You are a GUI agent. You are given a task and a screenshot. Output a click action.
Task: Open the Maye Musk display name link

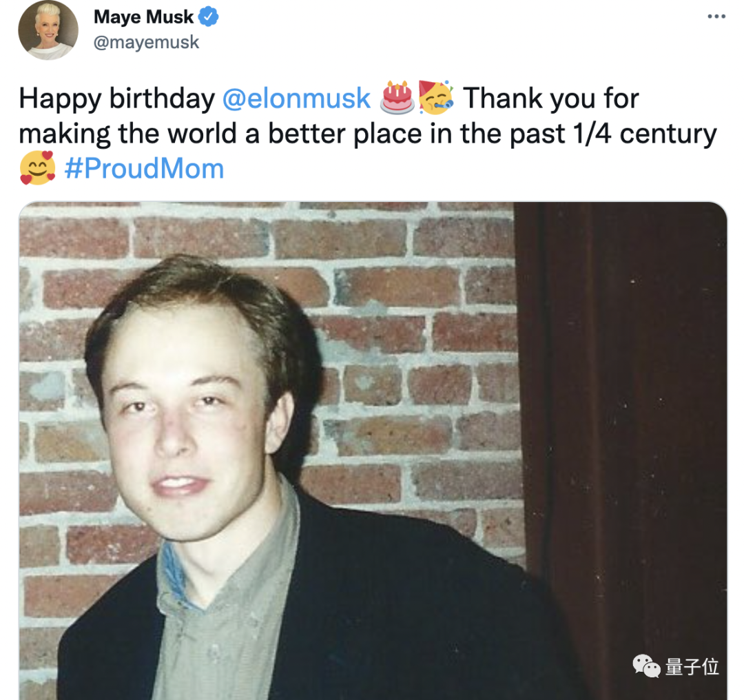pyautogui.click(x=143, y=17)
